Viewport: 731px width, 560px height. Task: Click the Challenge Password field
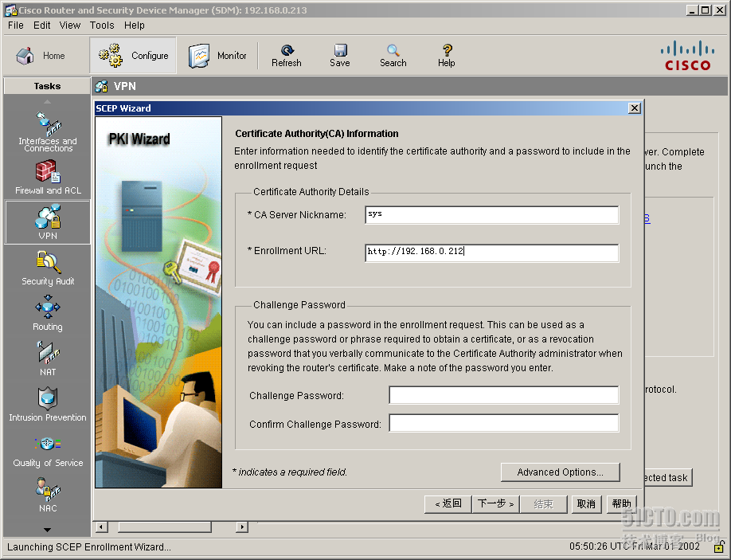click(x=504, y=395)
